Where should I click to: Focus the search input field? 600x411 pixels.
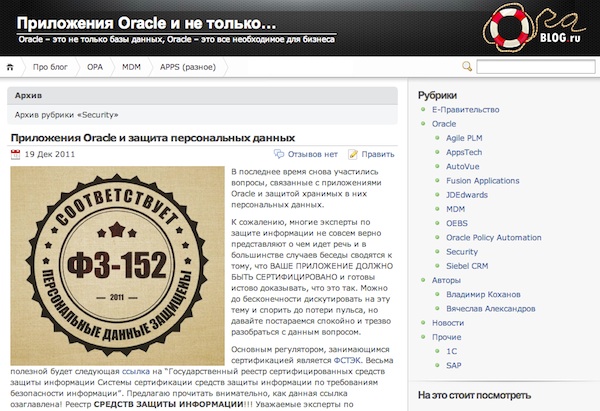536,67
